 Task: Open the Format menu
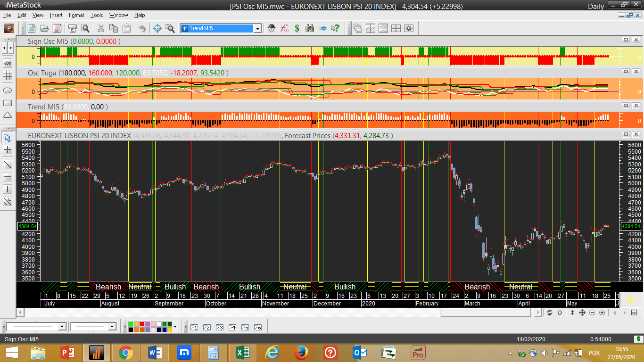click(76, 15)
